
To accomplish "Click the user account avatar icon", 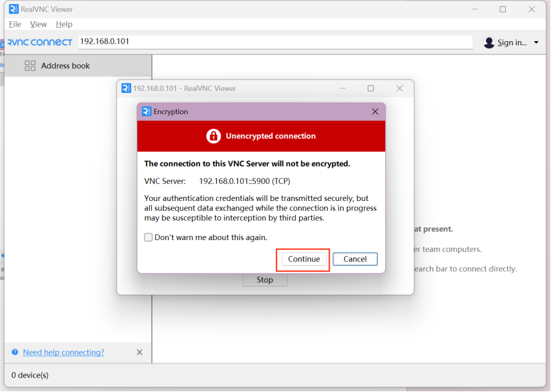I will pos(489,42).
